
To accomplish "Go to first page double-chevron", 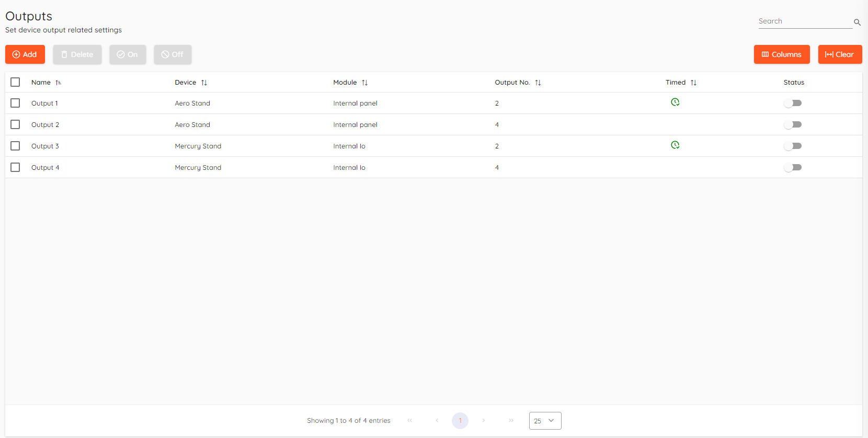I will pos(410,420).
